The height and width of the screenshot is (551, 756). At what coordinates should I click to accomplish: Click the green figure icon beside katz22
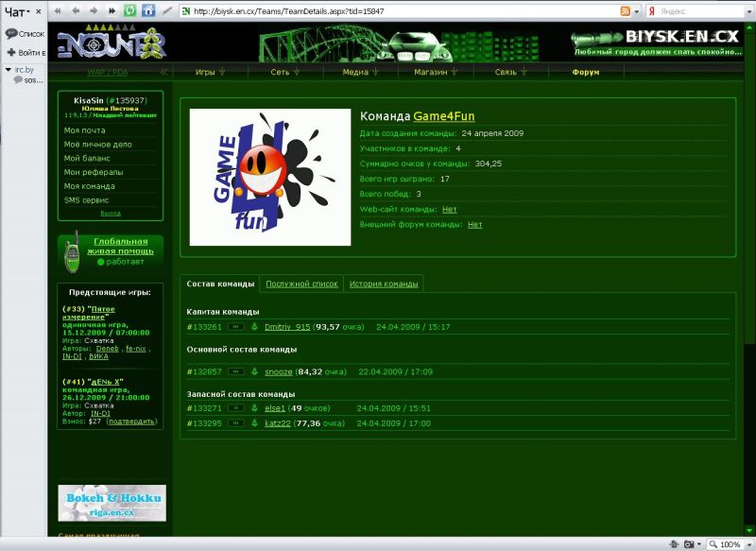click(254, 423)
